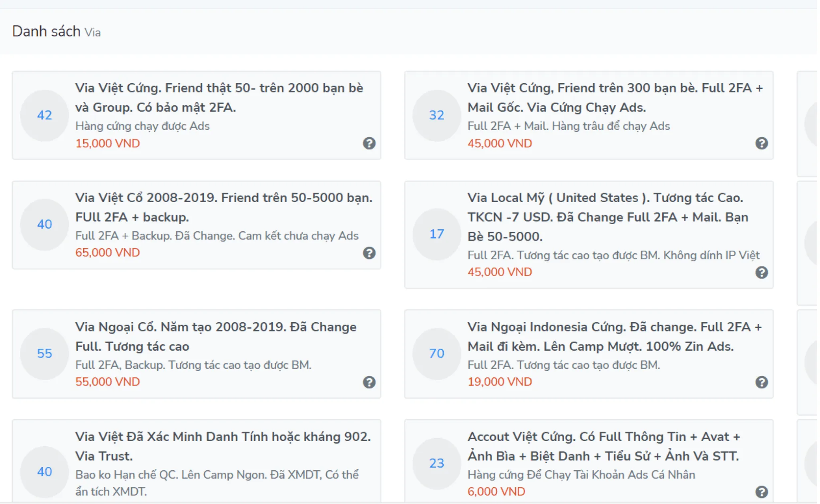
Task: Click the round badge with number 17
Action: 436,234
